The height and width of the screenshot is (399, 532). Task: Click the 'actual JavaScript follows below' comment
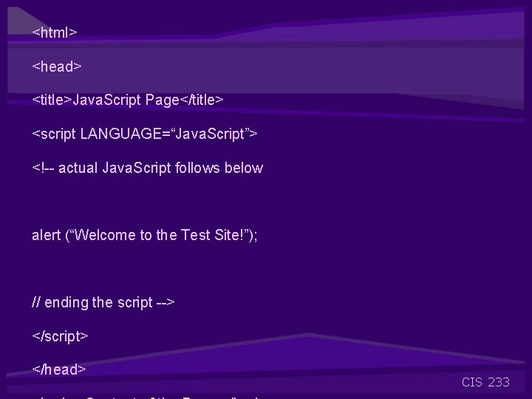tap(148, 168)
